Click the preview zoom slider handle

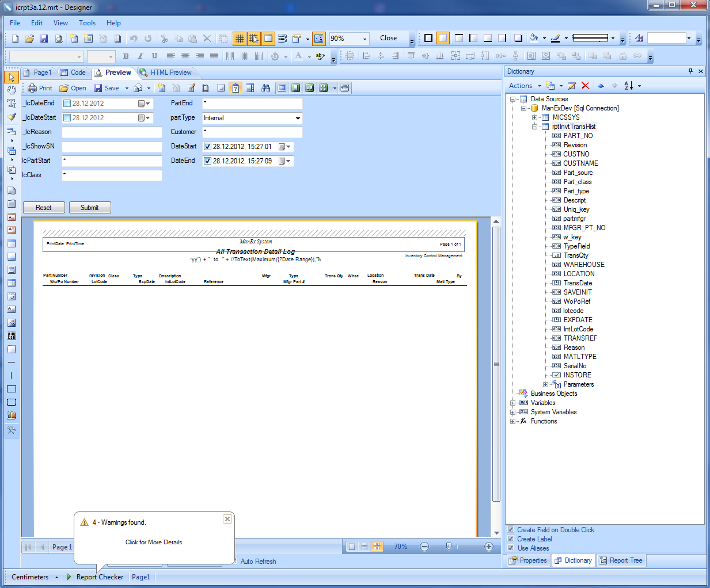[x=449, y=547]
